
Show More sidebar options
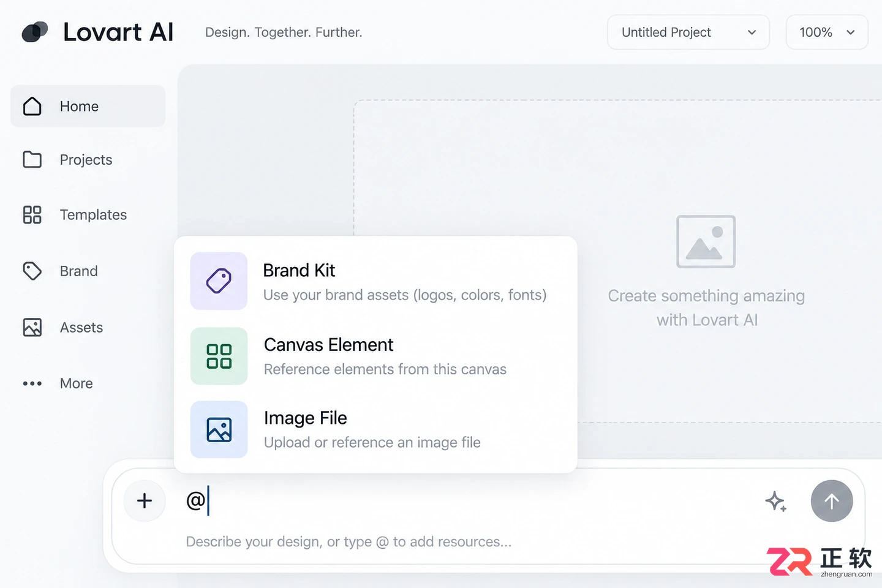pyautogui.click(x=88, y=383)
